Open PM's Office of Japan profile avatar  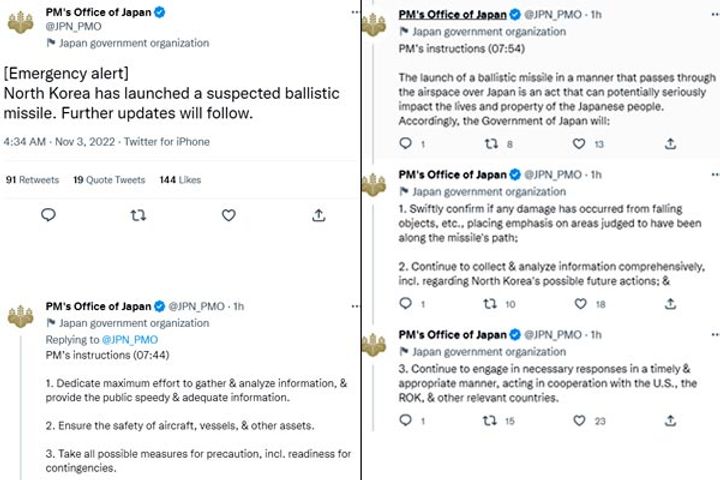click(20, 22)
